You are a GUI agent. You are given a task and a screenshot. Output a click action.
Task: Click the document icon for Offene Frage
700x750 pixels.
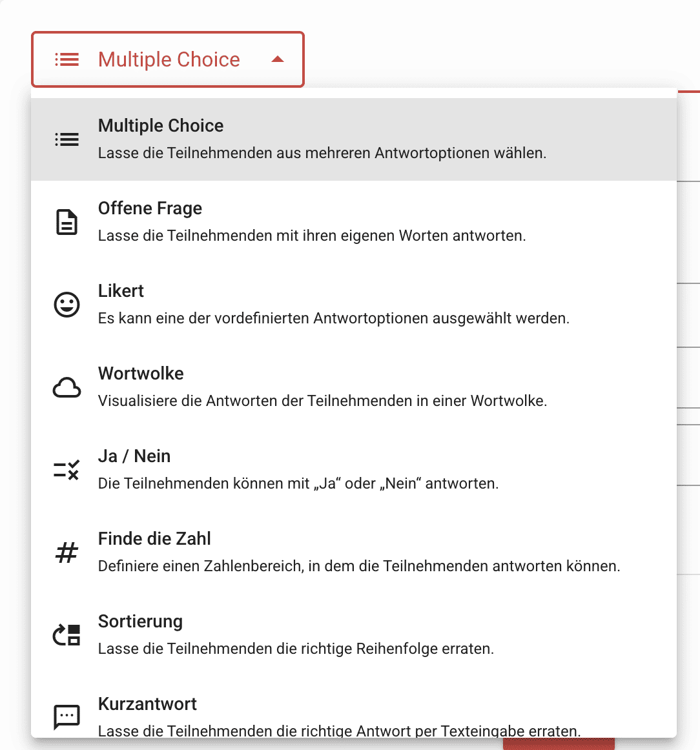[x=67, y=222]
